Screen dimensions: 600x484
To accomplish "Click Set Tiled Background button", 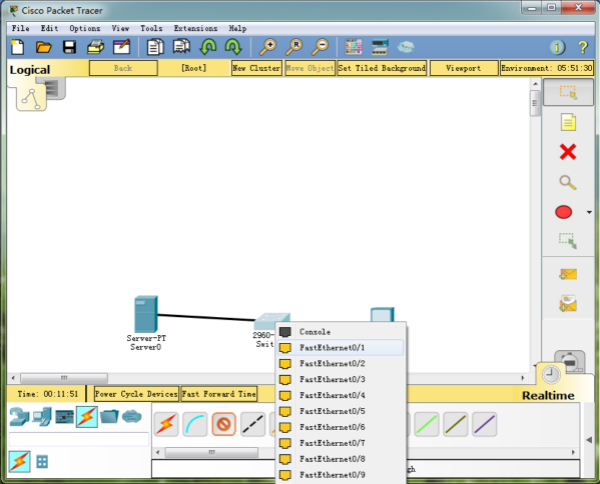I will 382,68.
